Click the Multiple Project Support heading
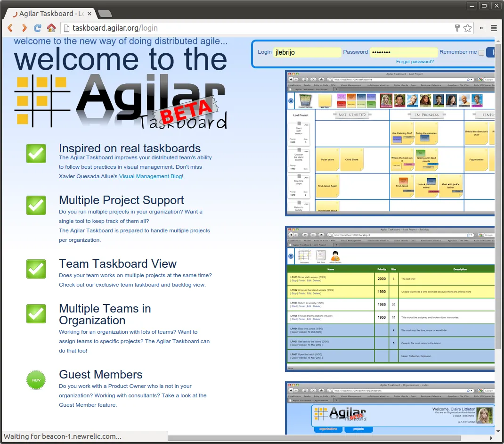Image resolution: width=504 pixels, height=444 pixels. pos(121,200)
